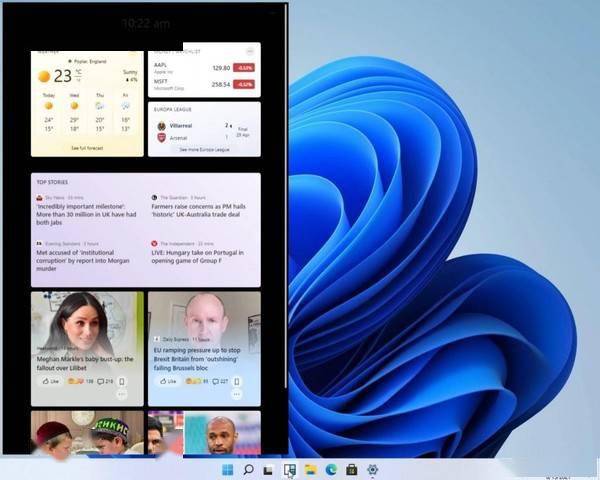Select Arsenal team row in Europa League
Image resolution: width=600 pixels, height=480 pixels.
195,137
